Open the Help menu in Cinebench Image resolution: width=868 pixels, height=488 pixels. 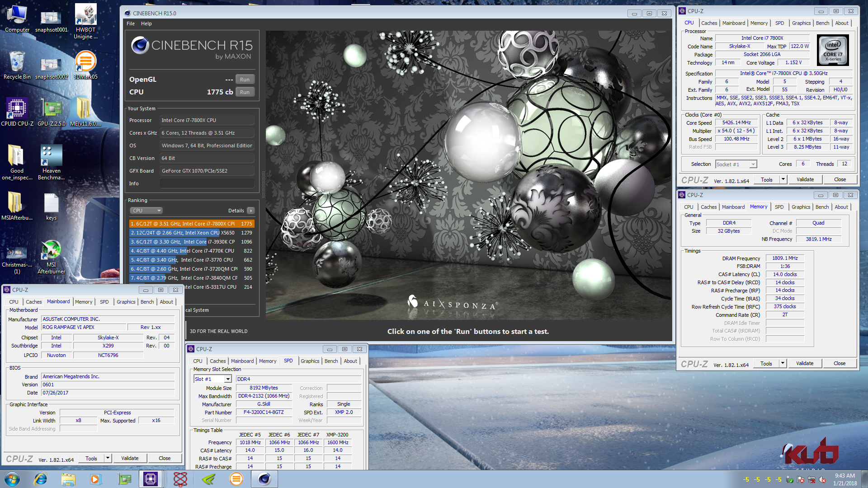point(146,23)
